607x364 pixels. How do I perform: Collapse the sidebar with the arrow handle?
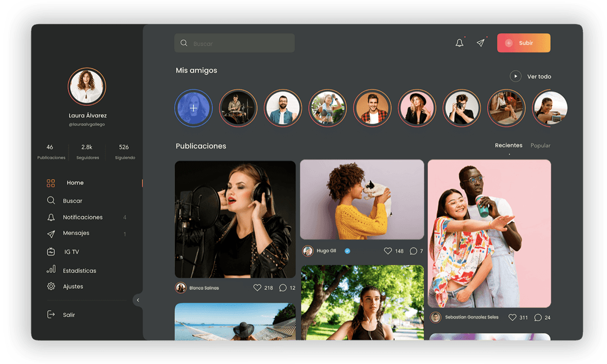click(138, 300)
